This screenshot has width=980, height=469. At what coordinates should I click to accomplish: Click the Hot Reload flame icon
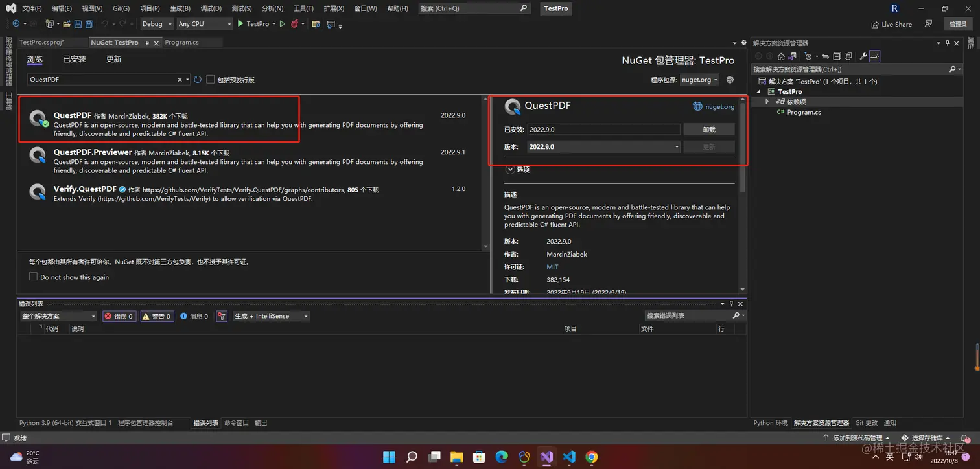click(x=295, y=24)
